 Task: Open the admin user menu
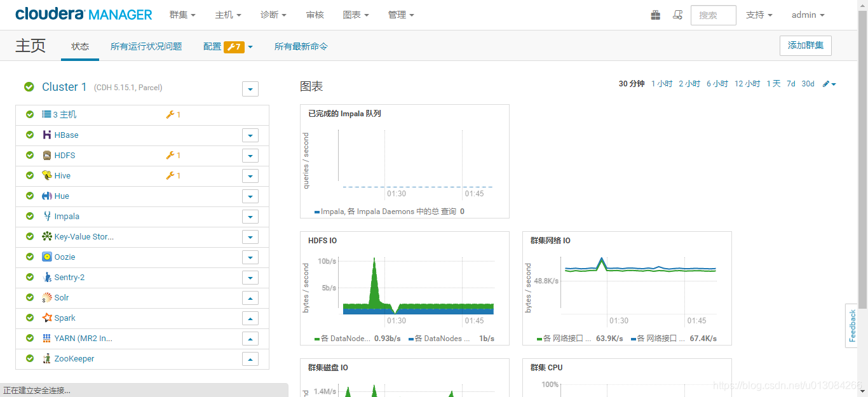(x=808, y=15)
